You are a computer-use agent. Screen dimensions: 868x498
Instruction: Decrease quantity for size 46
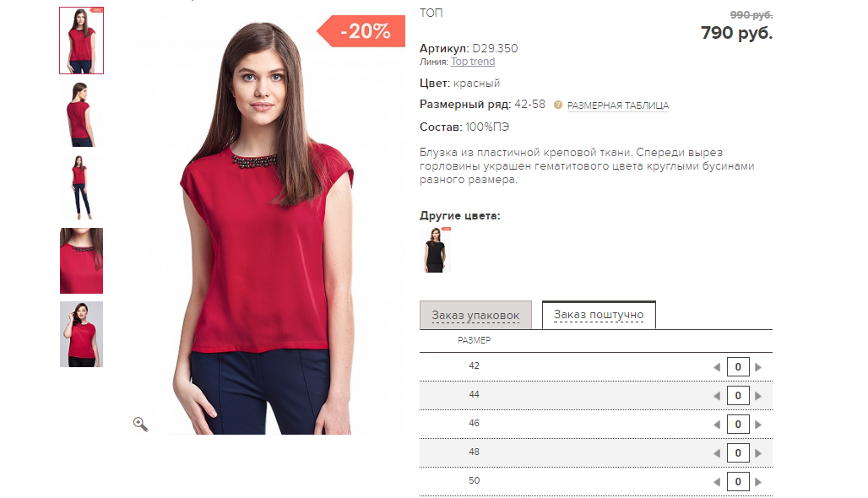point(717,425)
